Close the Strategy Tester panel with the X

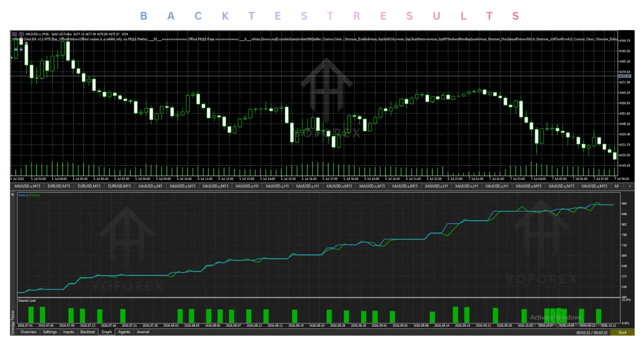[x=13, y=195]
